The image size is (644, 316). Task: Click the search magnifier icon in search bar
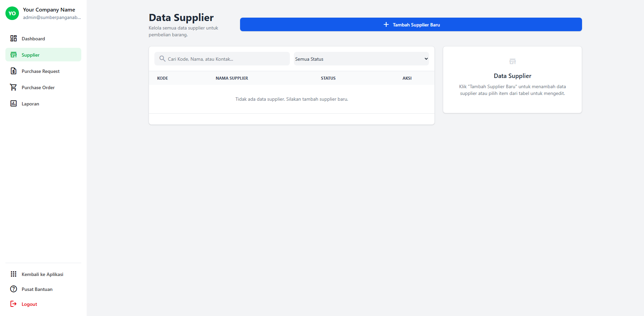point(163,58)
